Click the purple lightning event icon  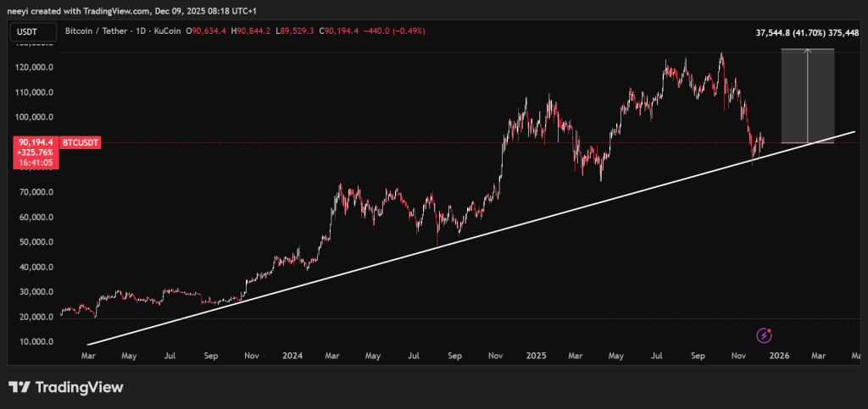coord(763,336)
